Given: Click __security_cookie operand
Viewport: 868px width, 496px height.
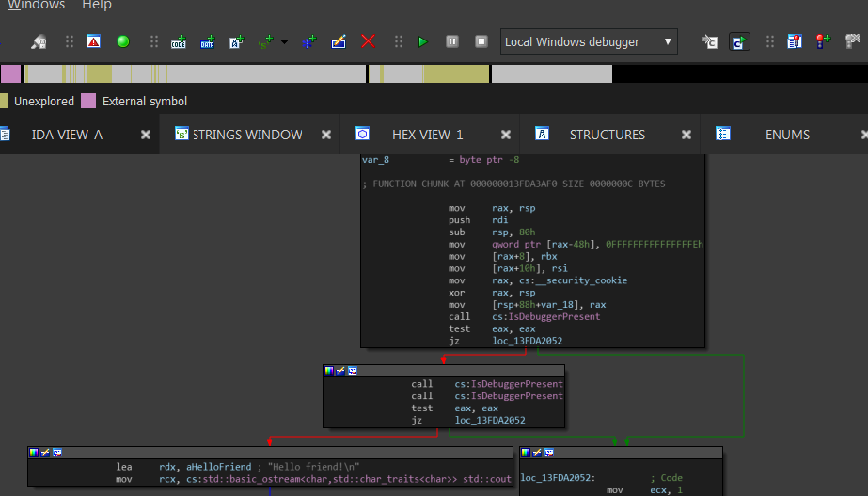Looking at the screenshot, I should pyautogui.click(x=579, y=280).
